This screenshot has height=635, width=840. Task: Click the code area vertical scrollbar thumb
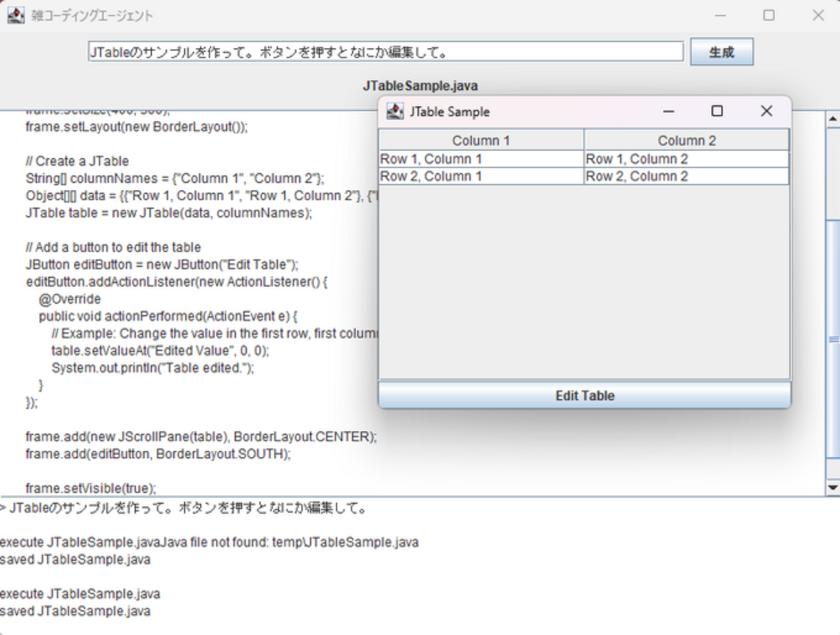coord(833,339)
